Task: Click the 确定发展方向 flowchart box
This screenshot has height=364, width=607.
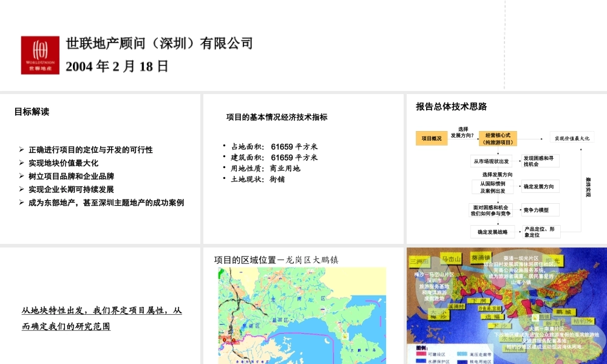Action: click(x=540, y=186)
